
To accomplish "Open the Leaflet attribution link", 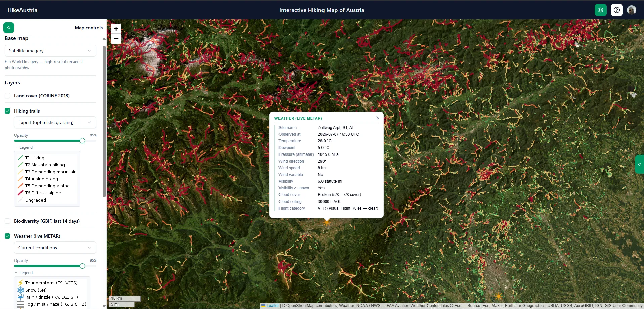I will pyautogui.click(x=272, y=306).
